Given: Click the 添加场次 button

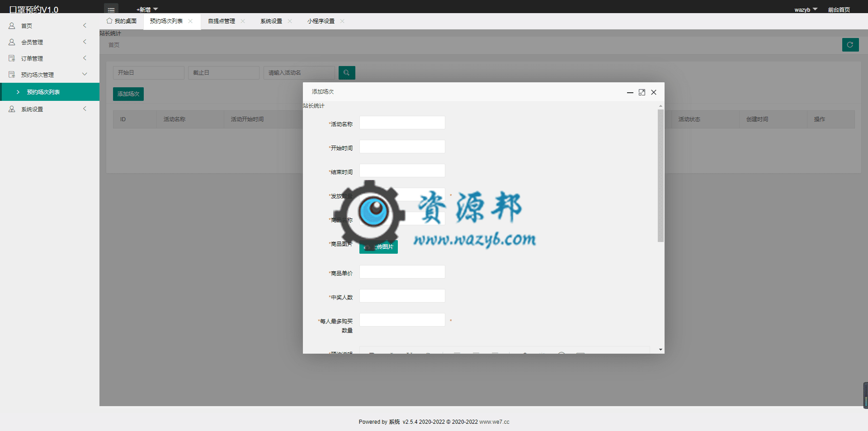Looking at the screenshot, I should click(x=128, y=94).
